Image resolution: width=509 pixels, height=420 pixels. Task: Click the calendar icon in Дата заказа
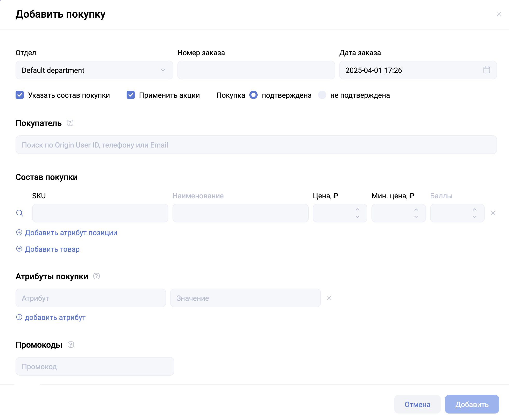pyautogui.click(x=486, y=70)
